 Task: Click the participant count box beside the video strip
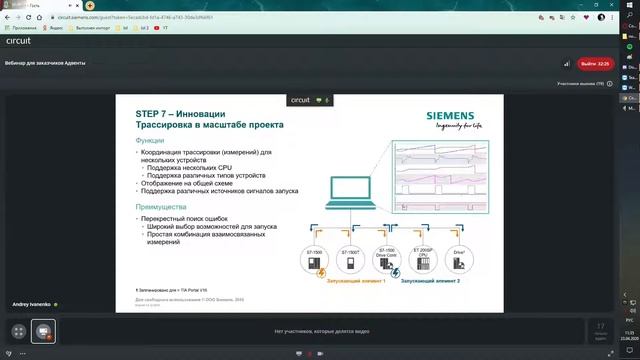[600, 331]
